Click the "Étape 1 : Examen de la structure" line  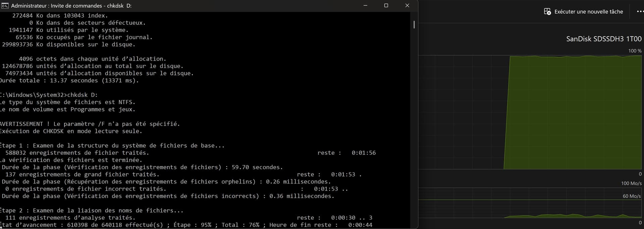tap(112, 146)
